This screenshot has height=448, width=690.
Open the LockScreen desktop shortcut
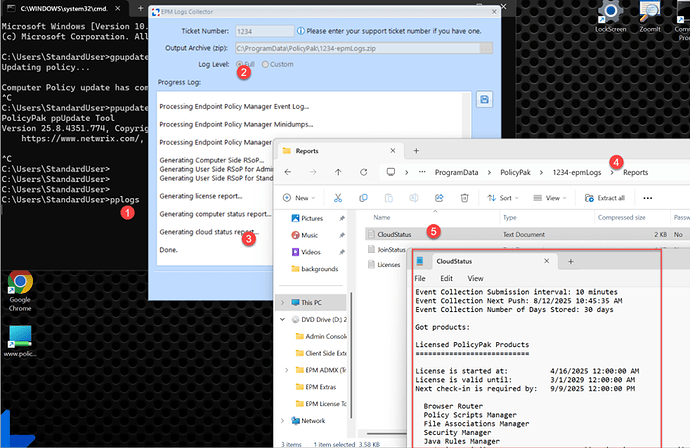click(x=611, y=17)
